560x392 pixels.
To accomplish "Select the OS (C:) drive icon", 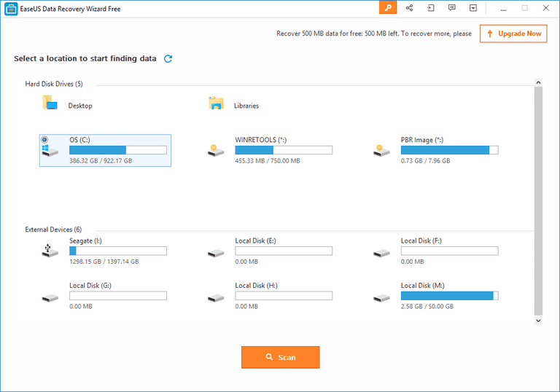I will click(x=50, y=150).
